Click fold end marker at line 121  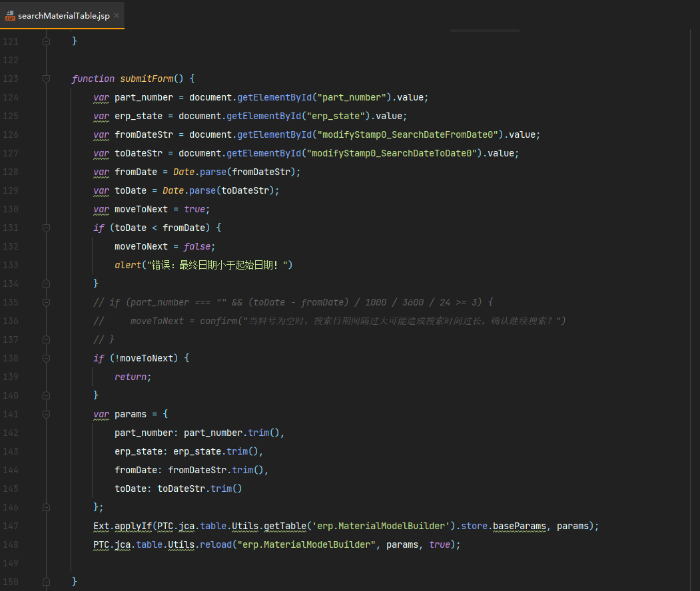click(x=46, y=41)
